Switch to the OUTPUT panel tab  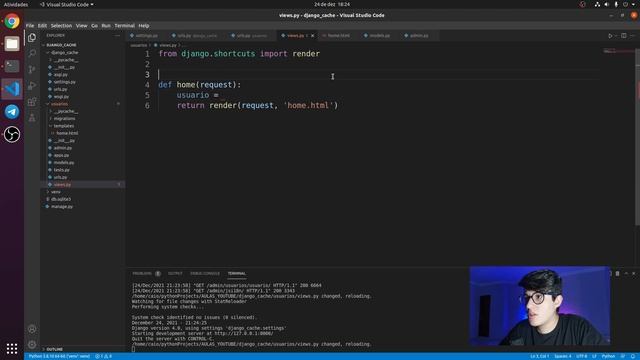(175, 273)
